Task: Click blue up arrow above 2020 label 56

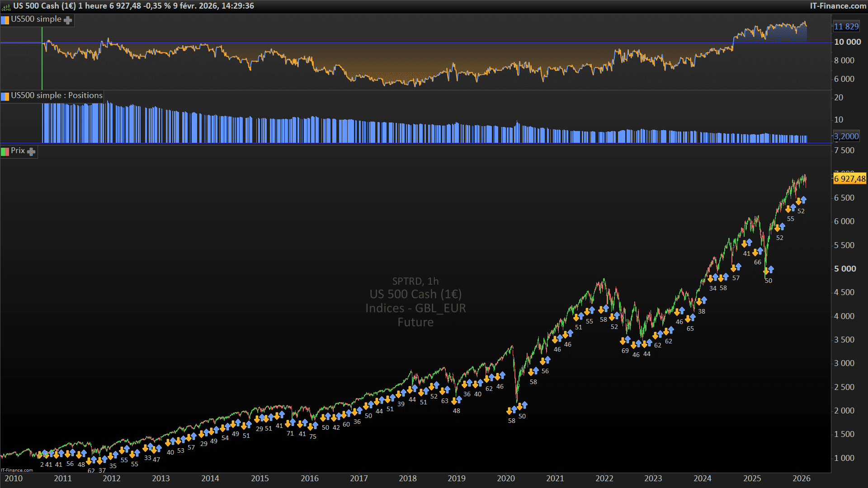Action: coord(547,360)
